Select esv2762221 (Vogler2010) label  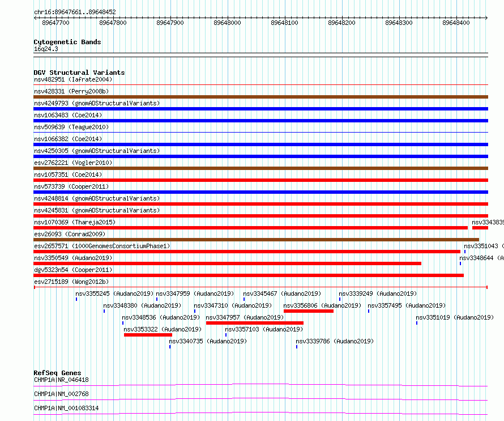(x=73, y=163)
